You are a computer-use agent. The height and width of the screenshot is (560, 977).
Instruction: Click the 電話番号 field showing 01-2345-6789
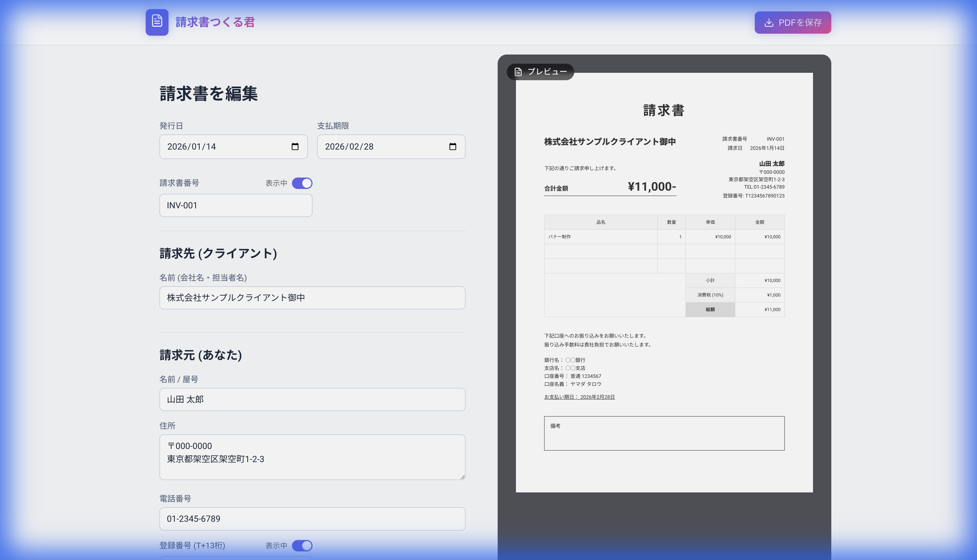pos(312,518)
